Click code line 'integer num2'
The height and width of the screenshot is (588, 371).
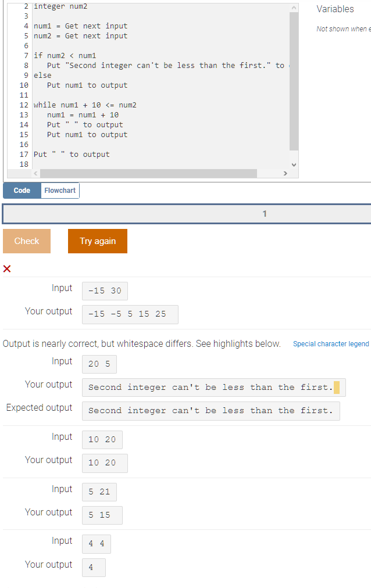(x=60, y=6)
